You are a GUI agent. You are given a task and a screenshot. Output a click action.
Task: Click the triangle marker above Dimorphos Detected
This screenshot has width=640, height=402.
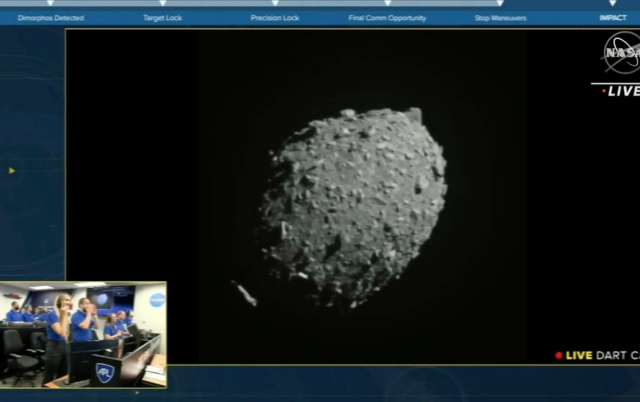[x=50, y=4]
